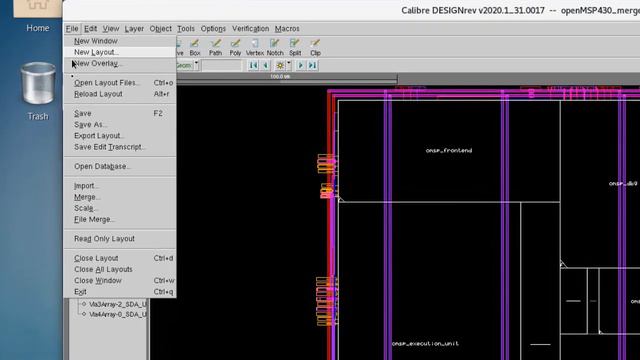
Task: Go to next result arrow
Action: (x=300, y=65)
